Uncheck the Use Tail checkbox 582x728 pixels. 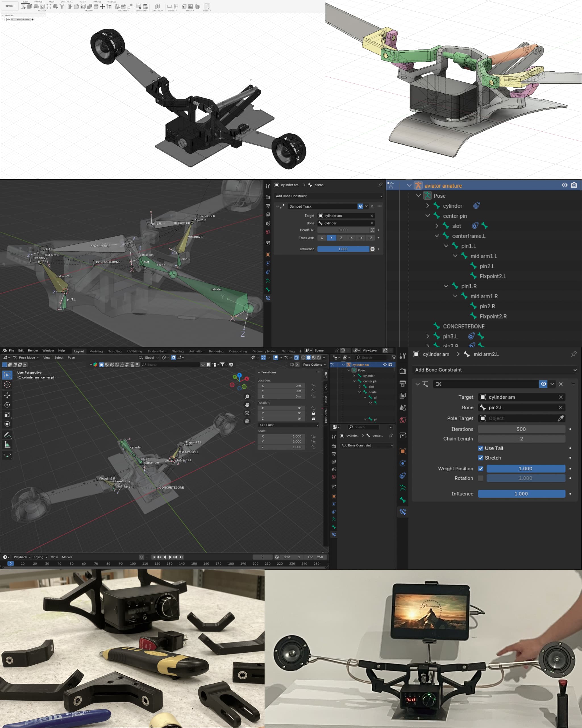pos(481,448)
